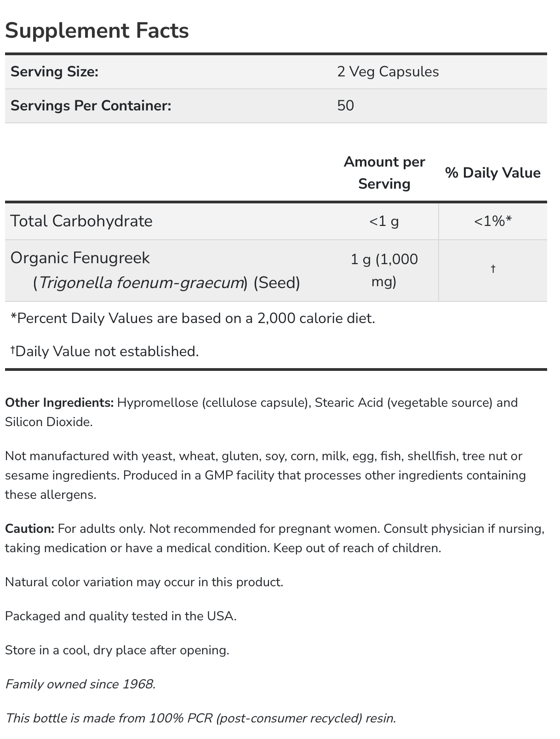560x739 pixels.
Task: Click the italic Trigonella foenum-graecum text
Action: [x=141, y=283]
